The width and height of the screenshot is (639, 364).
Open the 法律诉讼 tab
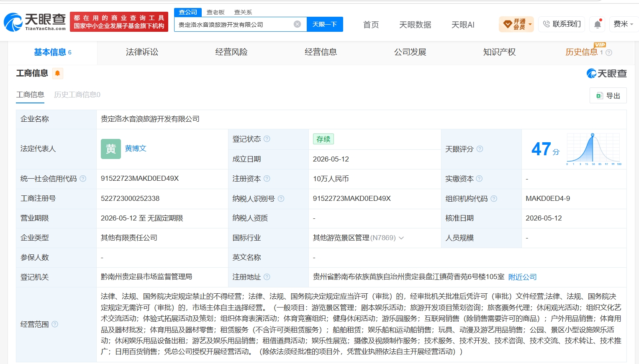point(142,52)
